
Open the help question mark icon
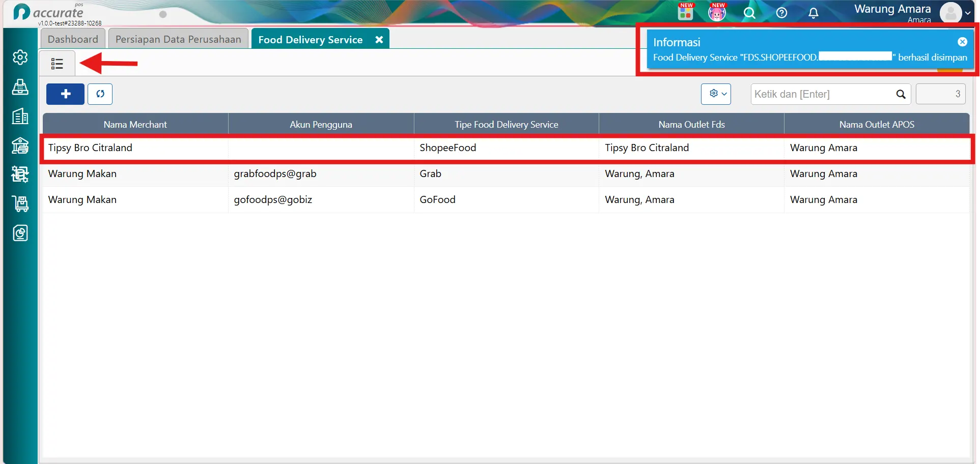781,13
